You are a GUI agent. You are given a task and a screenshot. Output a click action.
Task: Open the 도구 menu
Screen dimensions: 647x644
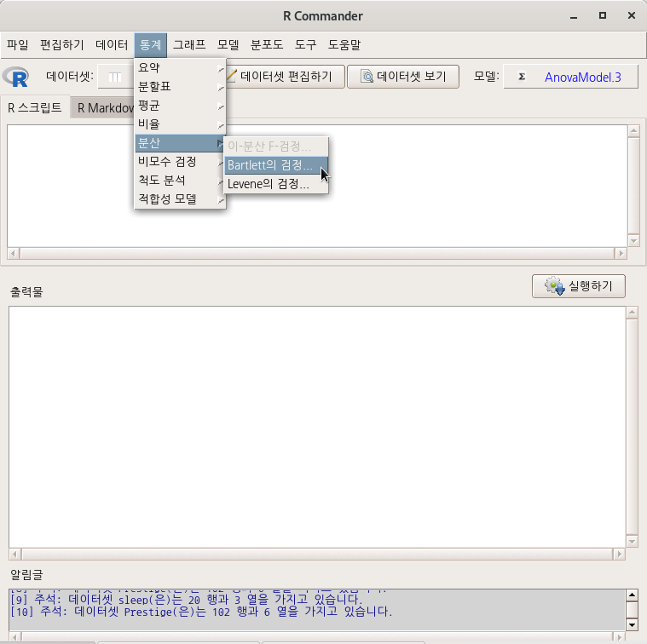[x=305, y=44]
